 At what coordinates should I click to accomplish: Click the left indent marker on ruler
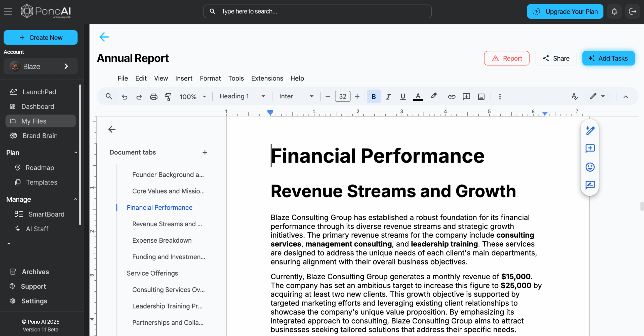coord(270,113)
